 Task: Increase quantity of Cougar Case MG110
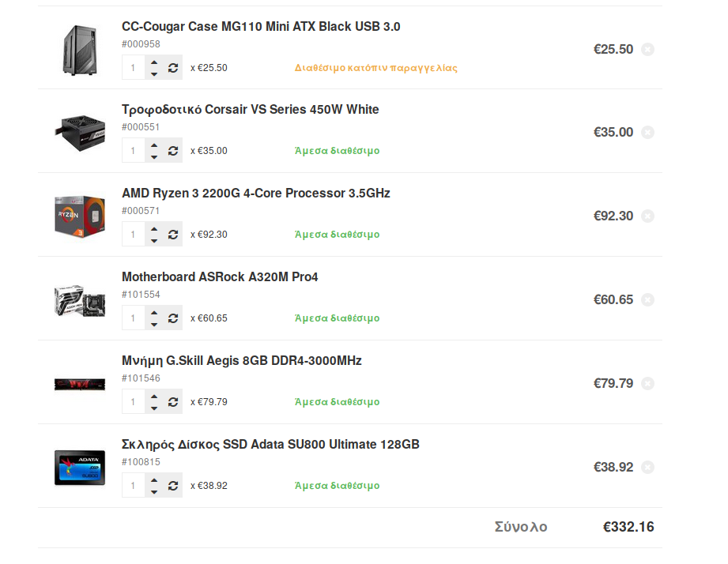click(154, 62)
